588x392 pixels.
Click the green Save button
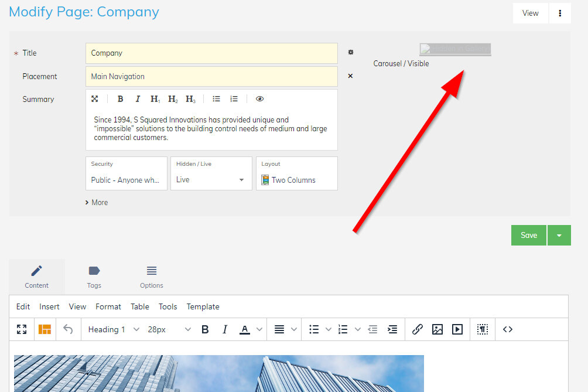[528, 235]
